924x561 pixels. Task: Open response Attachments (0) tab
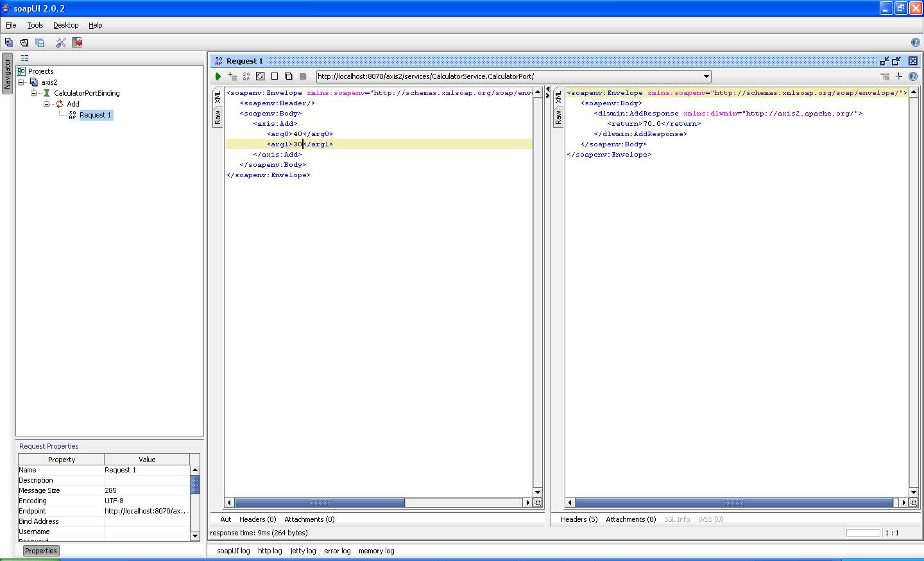coord(631,519)
